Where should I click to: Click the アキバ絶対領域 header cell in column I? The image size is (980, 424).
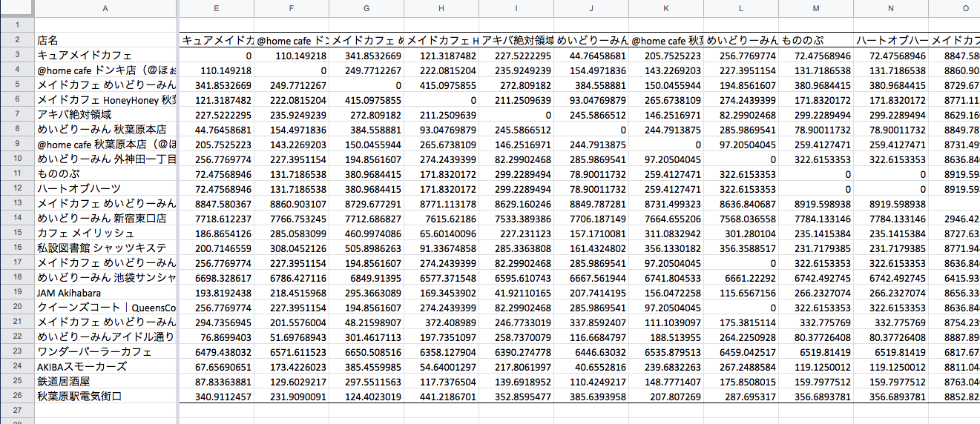[x=516, y=40]
